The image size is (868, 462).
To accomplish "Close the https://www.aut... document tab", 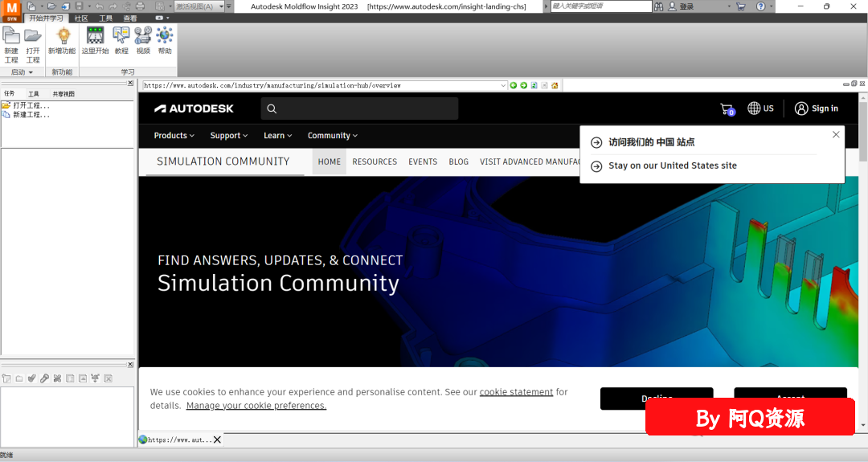I will [x=218, y=440].
